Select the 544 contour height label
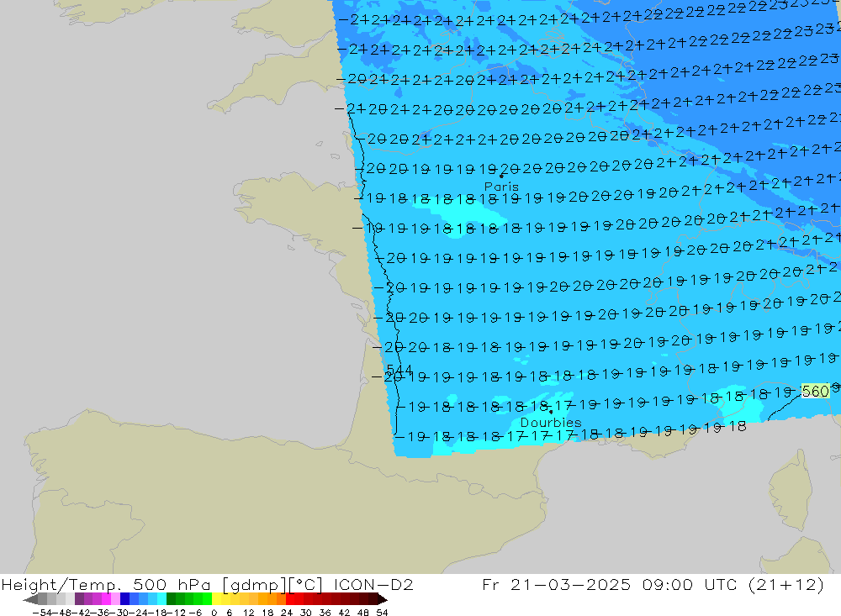The image size is (841, 616). [x=399, y=370]
